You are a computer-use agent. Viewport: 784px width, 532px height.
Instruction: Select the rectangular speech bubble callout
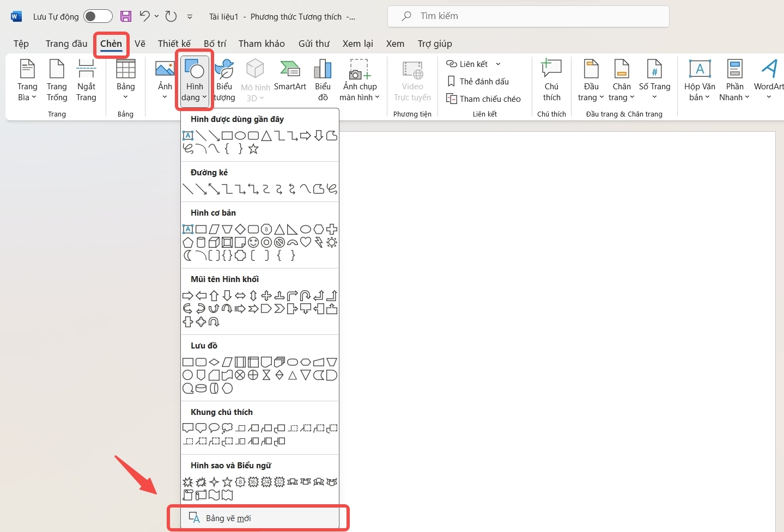(188, 429)
